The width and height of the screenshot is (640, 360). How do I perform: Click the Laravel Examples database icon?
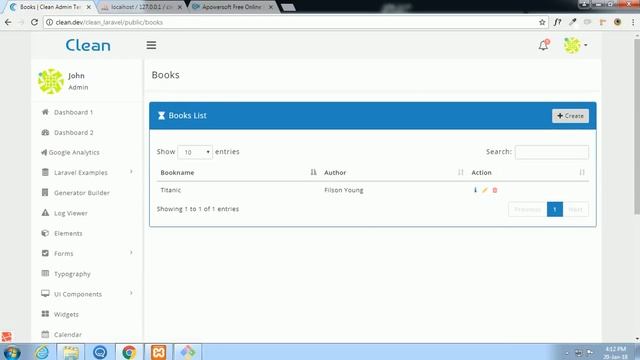(x=45, y=172)
